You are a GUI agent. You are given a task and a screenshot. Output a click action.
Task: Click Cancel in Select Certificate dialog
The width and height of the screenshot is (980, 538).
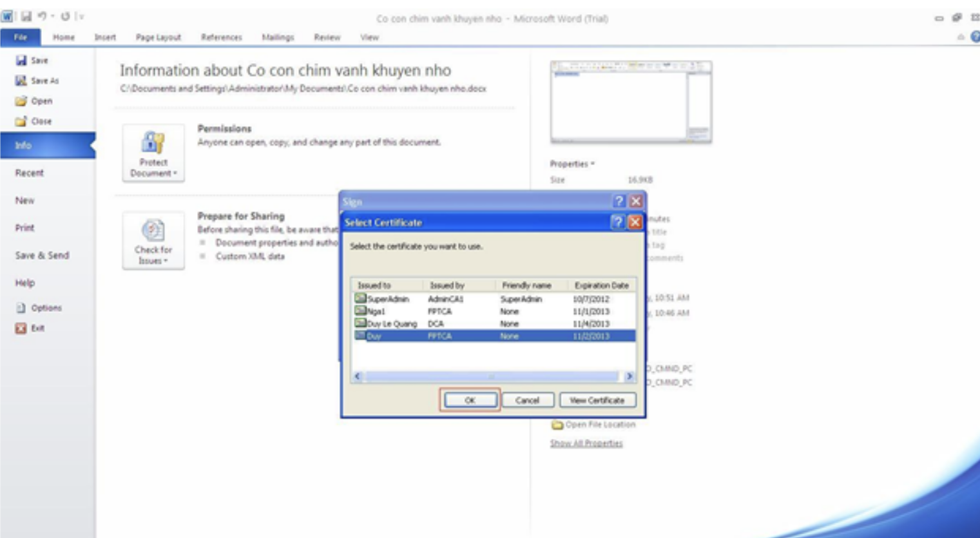pyautogui.click(x=527, y=400)
